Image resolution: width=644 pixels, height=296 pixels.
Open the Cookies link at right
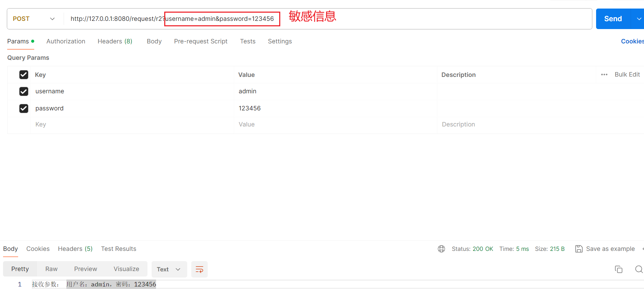[632, 41]
